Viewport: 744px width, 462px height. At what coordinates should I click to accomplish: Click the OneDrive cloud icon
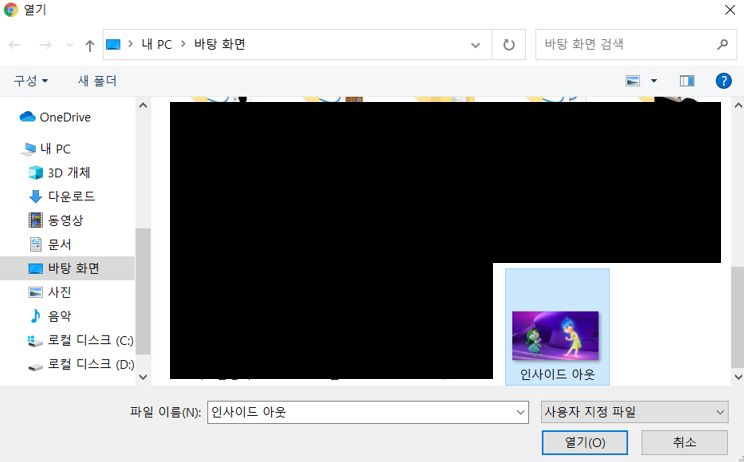coord(28,117)
